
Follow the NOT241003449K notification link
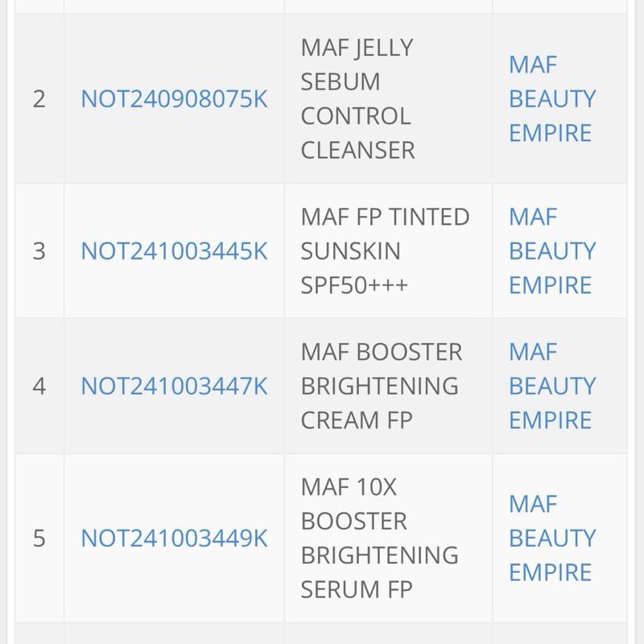tap(174, 538)
